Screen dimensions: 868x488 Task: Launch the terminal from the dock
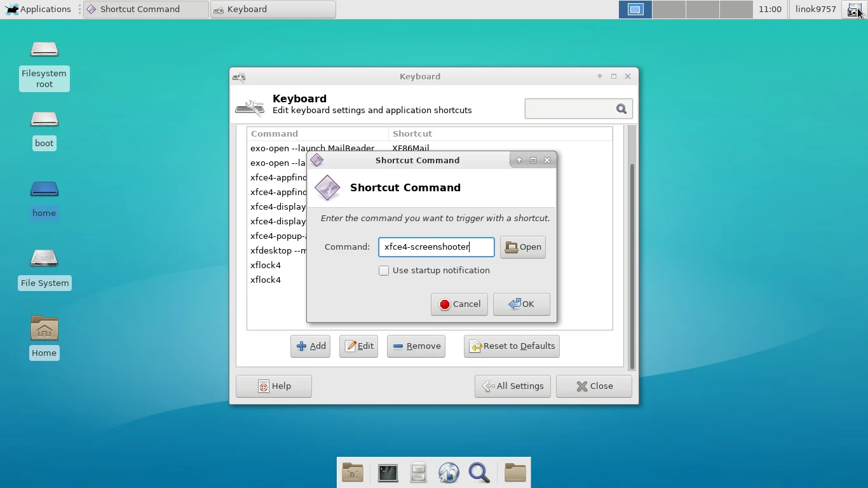pos(388,473)
